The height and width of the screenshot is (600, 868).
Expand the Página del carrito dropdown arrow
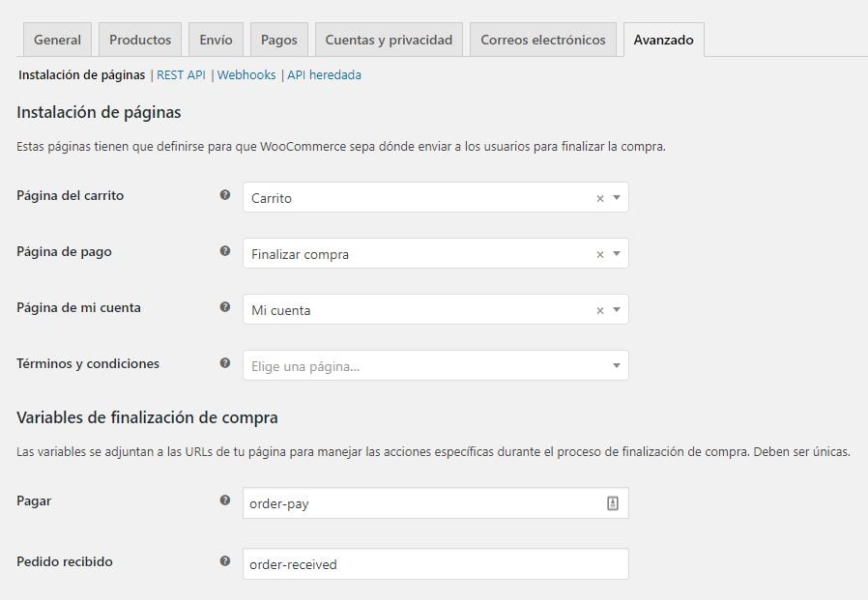click(x=616, y=196)
